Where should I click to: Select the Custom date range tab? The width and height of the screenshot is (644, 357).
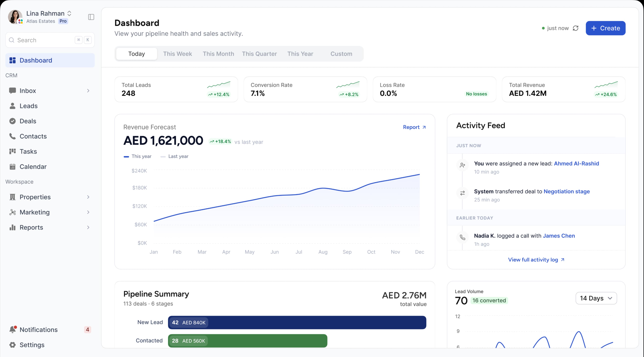point(341,54)
